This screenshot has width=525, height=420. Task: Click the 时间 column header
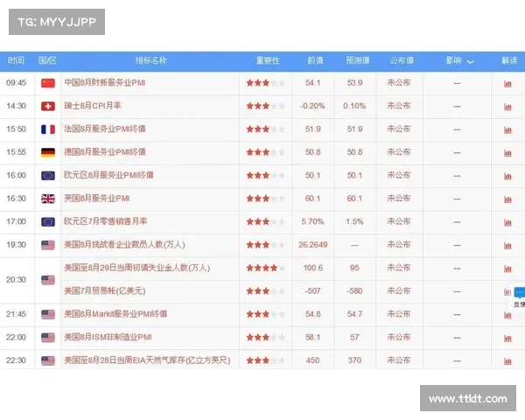tap(16, 60)
